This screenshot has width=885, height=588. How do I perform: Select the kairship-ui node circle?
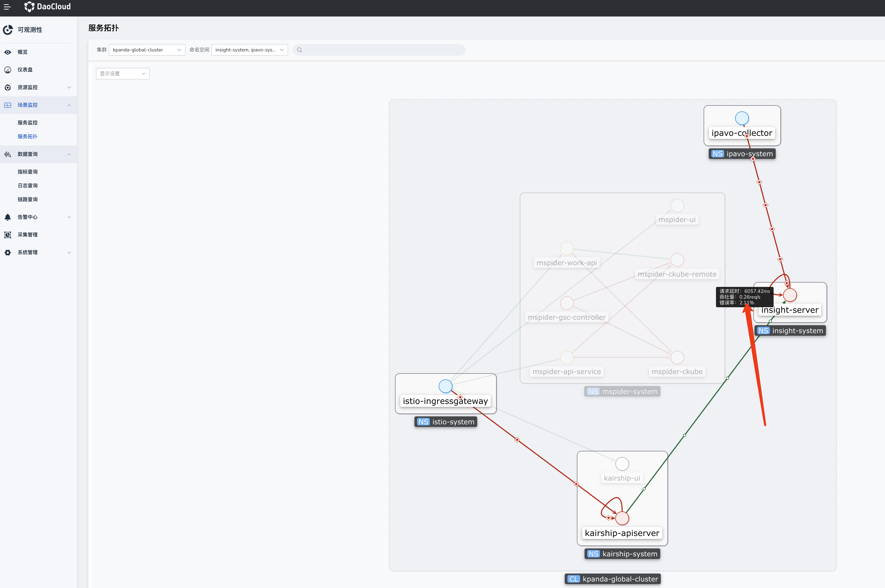tap(622, 464)
